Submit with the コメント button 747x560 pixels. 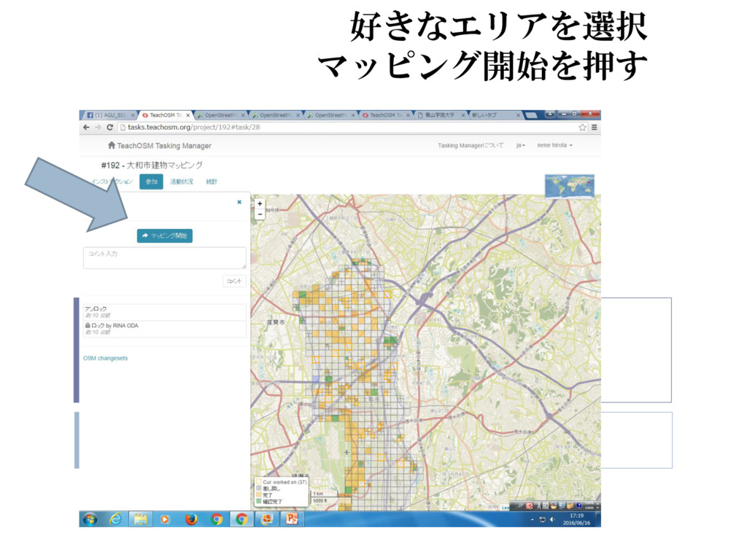click(x=234, y=281)
